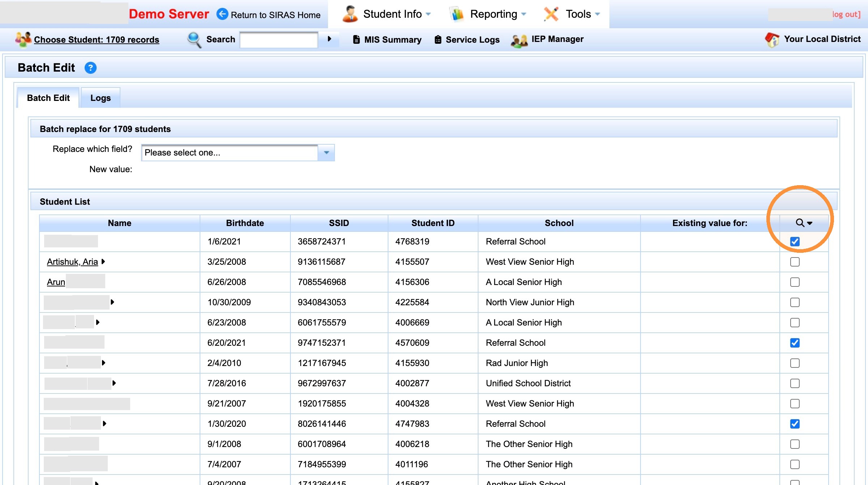868x485 pixels.
Task: Expand row arrow for birthdate 7/28/2016
Action: [114, 383]
